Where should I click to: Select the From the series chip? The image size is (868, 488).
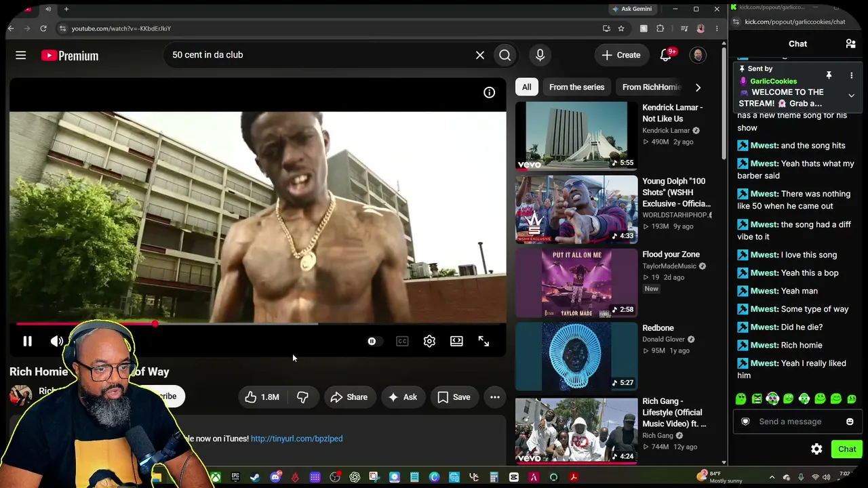coord(576,87)
